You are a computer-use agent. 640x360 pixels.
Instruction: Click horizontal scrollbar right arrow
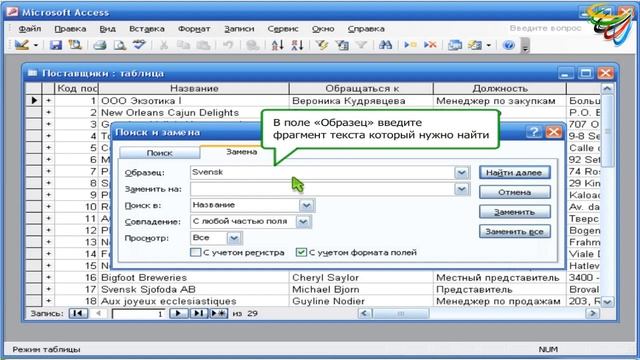tap(592, 313)
